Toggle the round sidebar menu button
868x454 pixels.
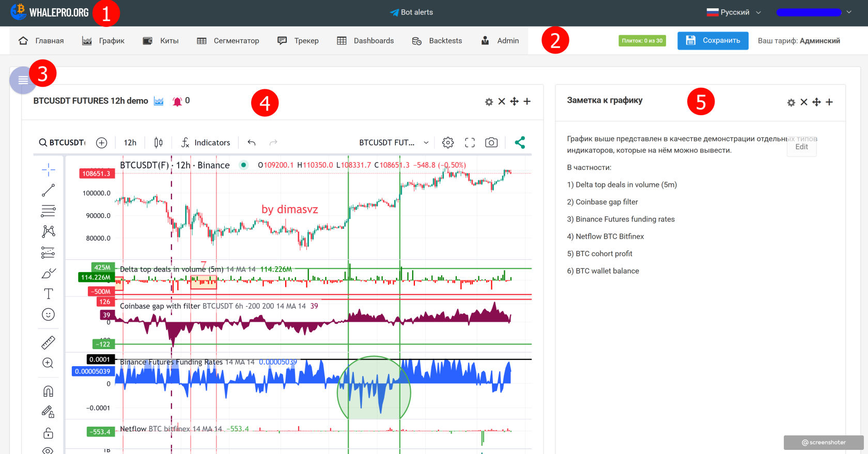pyautogui.click(x=22, y=81)
